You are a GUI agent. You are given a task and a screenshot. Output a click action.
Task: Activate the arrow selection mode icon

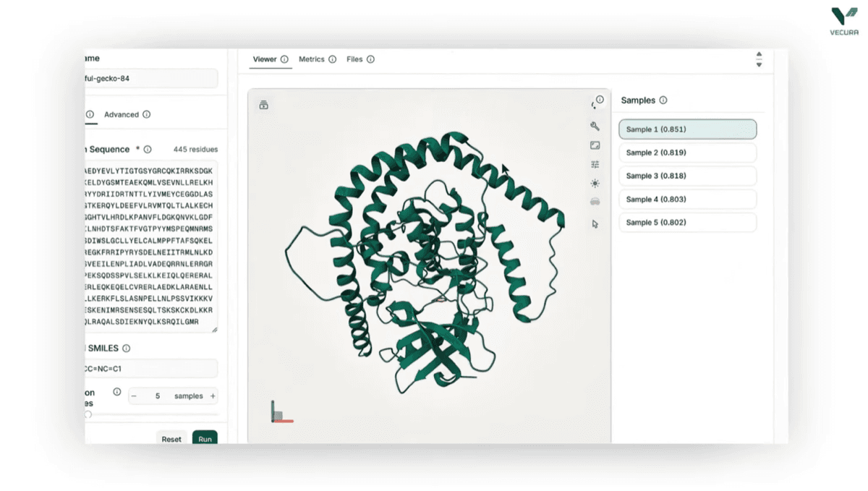[595, 224]
